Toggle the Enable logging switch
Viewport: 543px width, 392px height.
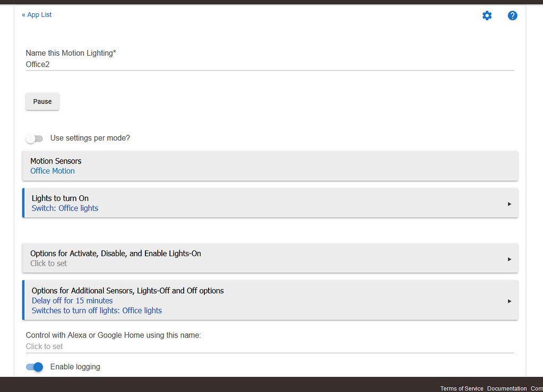click(35, 367)
